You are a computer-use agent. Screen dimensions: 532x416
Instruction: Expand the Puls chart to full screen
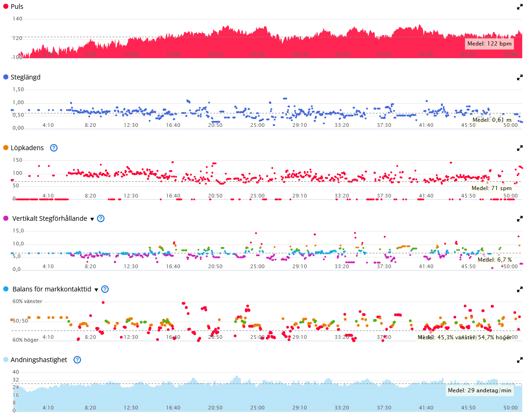[519, 7]
